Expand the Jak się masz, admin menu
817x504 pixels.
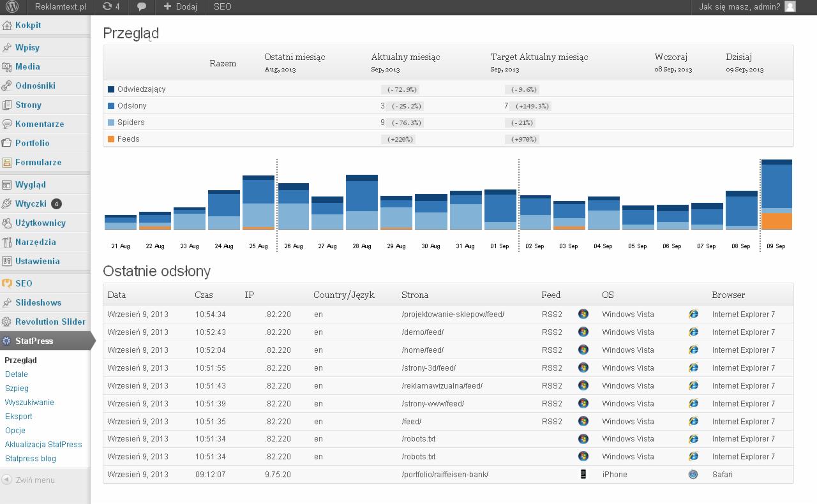(x=739, y=7)
